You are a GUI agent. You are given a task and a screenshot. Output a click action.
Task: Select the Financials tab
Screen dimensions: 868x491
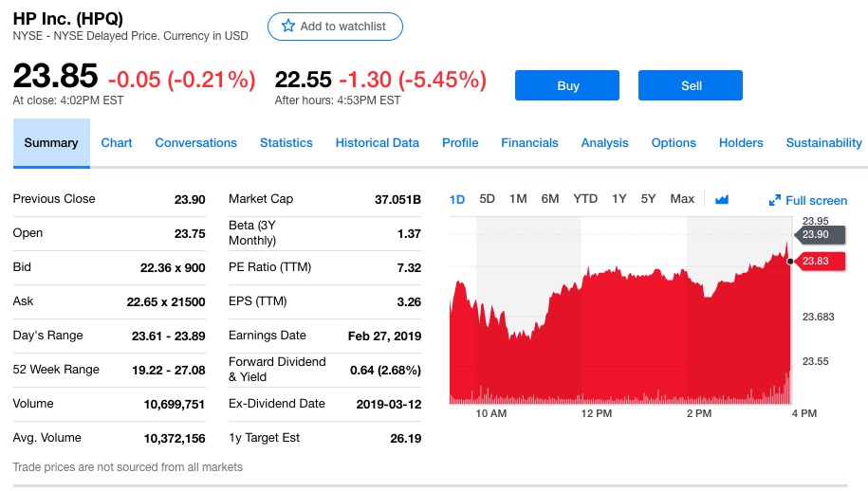(529, 143)
